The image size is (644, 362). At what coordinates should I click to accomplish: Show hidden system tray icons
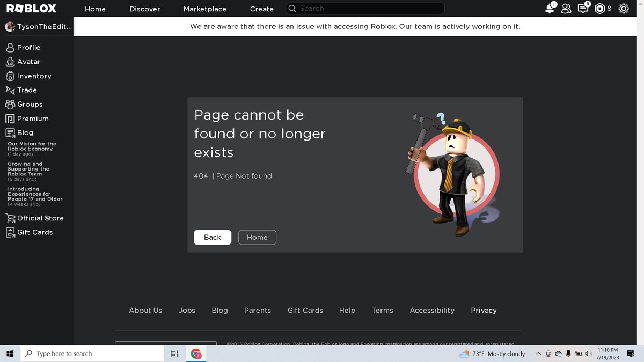coord(538,354)
